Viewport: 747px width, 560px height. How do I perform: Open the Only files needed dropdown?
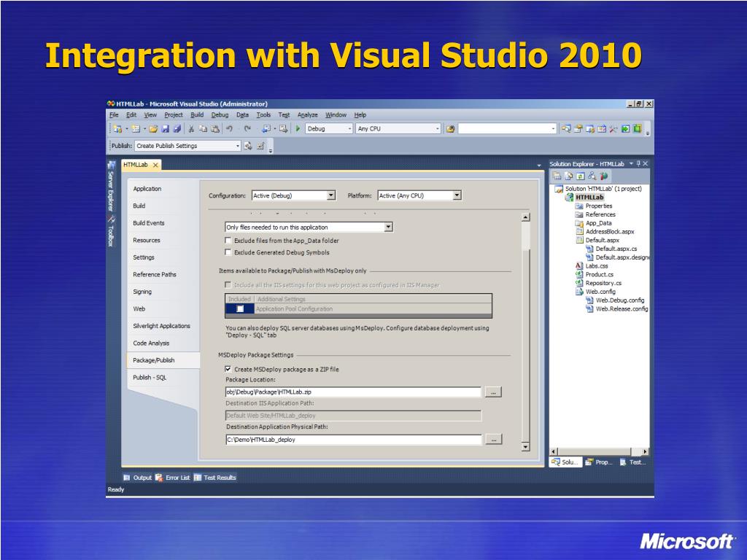(x=388, y=227)
